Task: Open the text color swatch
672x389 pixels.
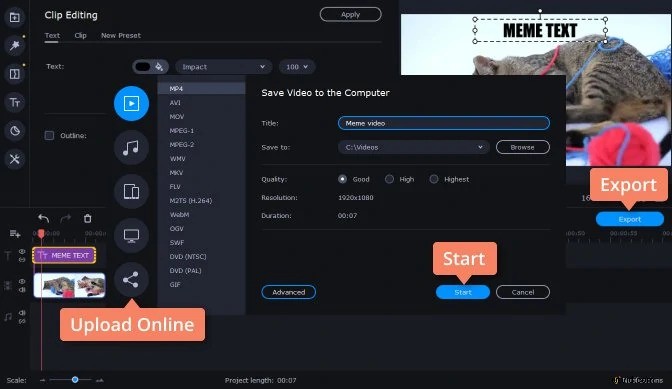Action: pos(143,67)
